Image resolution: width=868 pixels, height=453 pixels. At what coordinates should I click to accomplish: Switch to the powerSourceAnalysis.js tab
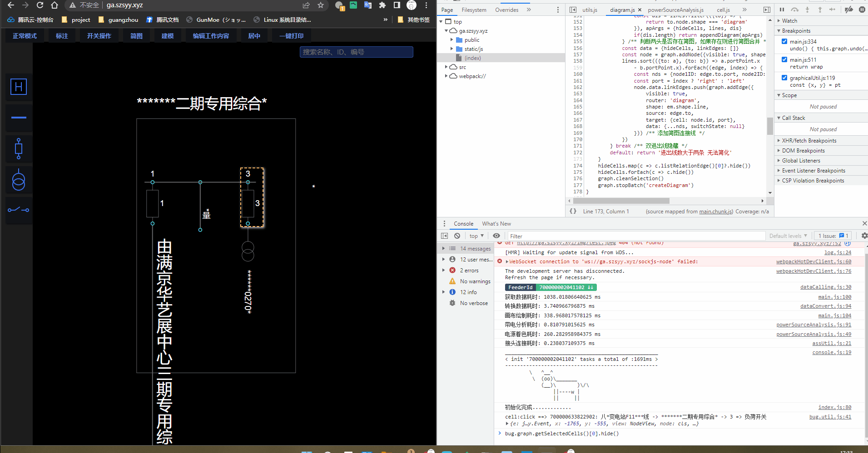coord(676,9)
